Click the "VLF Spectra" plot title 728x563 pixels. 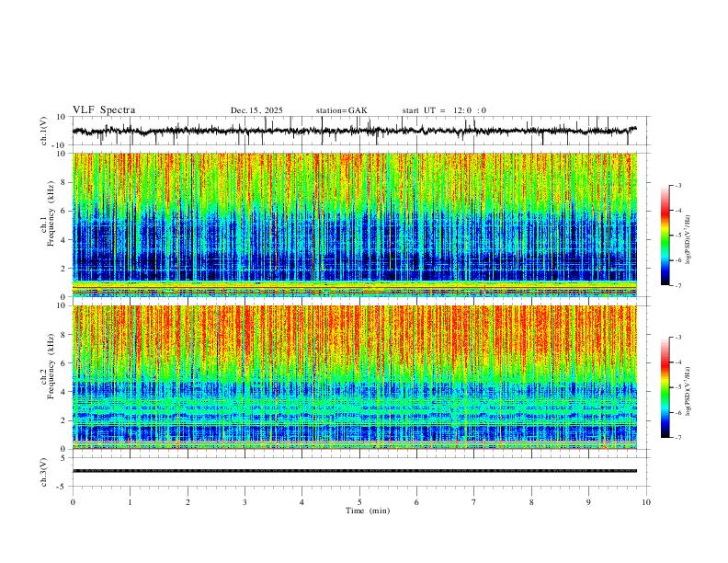[x=104, y=110]
